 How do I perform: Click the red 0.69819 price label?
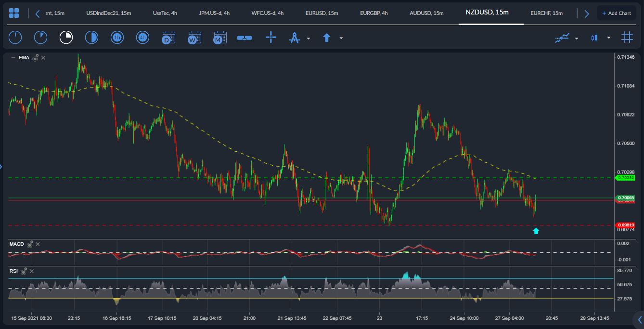pos(625,225)
